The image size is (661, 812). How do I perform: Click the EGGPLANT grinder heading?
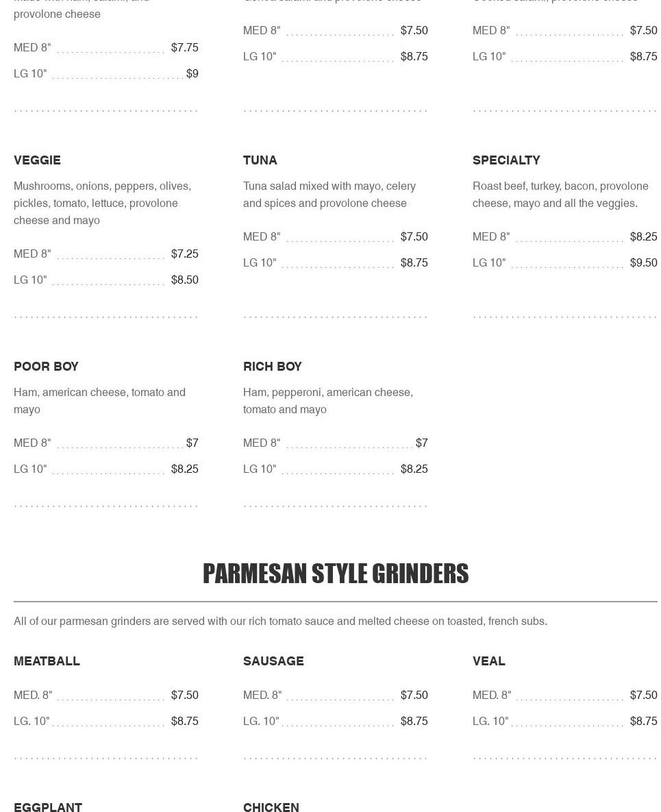click(x=48, y=807)
